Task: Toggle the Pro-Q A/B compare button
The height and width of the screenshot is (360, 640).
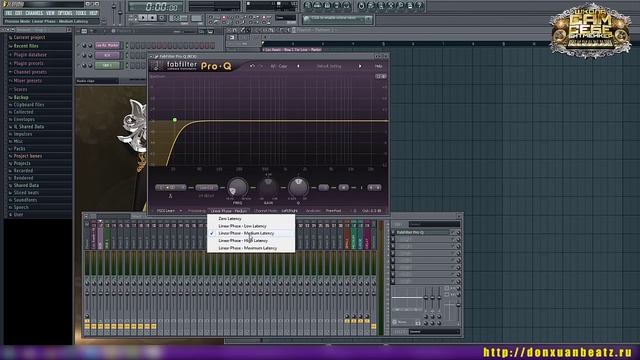Action: point(273,66)
